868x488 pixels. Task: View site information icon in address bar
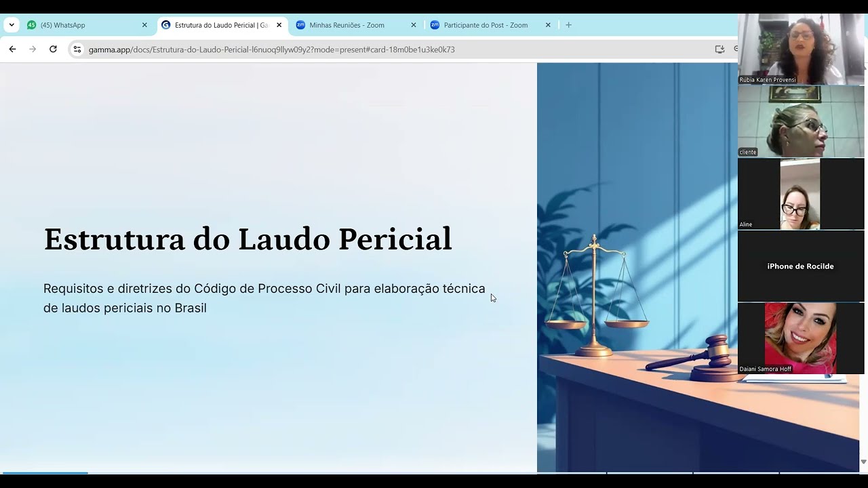(x=77, y=49)
